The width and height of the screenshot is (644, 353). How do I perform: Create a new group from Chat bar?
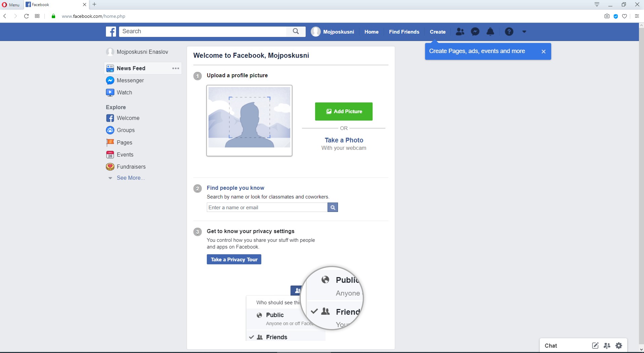[x=607, y=345]
